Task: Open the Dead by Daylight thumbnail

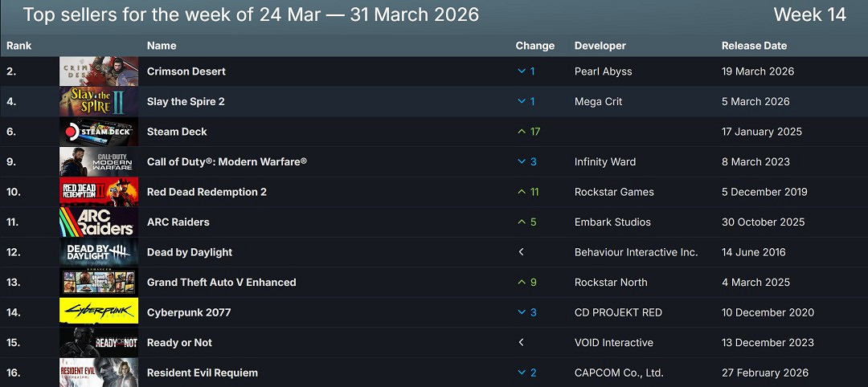Action: (99, 252)
